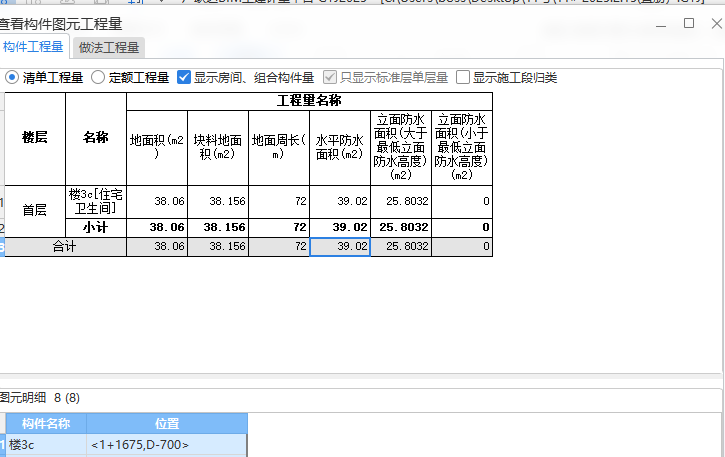
Task: Select bold 39.02 in 小计 row
Action: [x=340, y=228]
